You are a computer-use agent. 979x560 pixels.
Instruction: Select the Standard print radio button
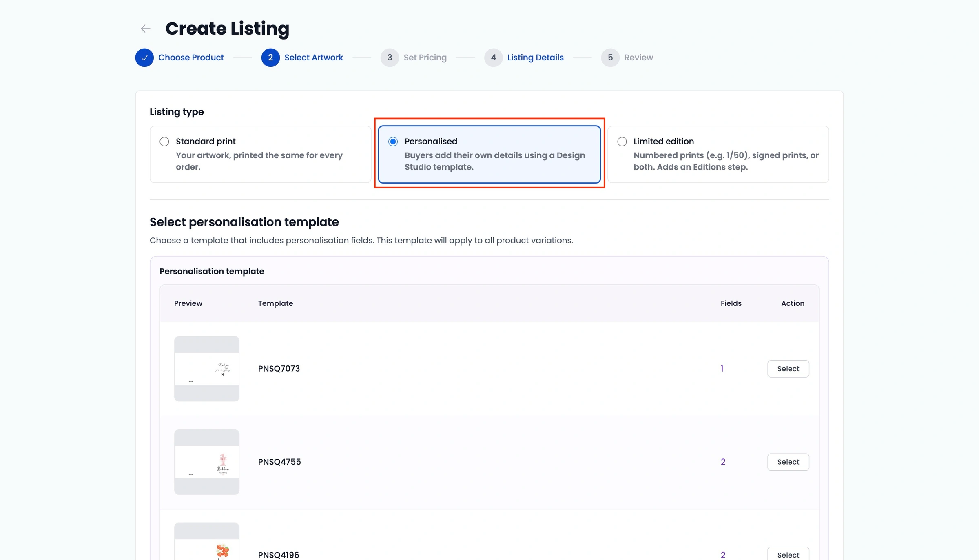coord(164,142)
